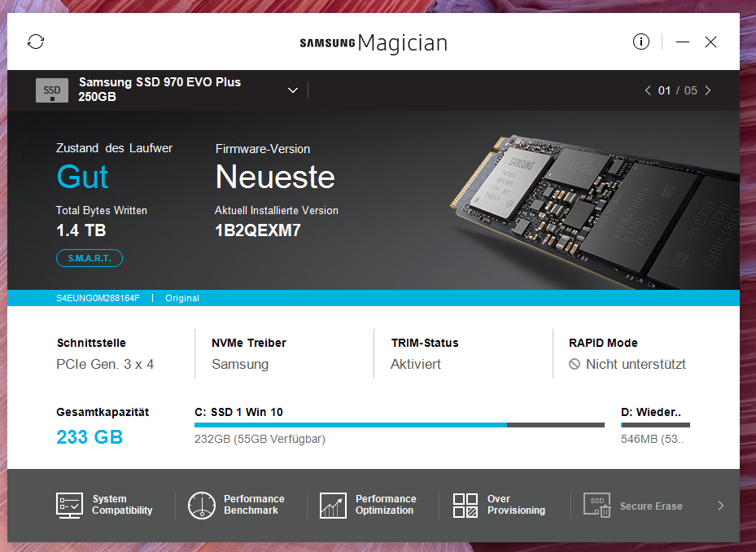The width and height of the screenshot is (756, 552).
Task: Select the serial number S4EUNG0M288164F
Action: click(98, 298)
